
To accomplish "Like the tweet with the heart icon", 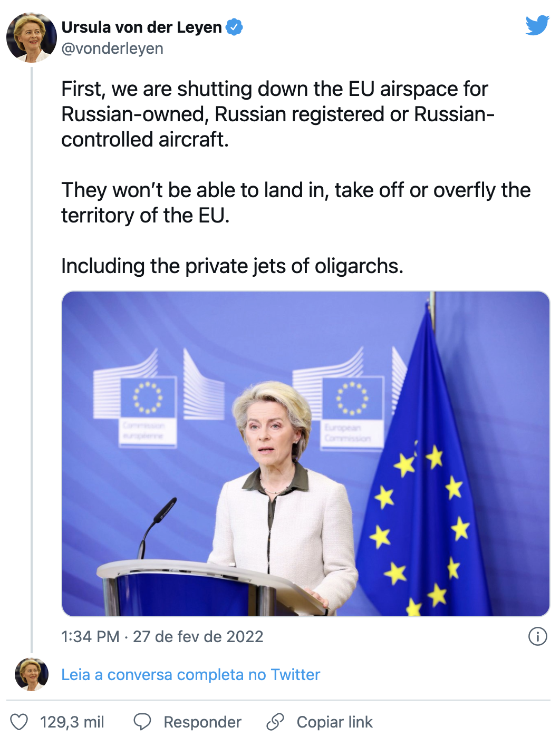I will pos(19,722).
